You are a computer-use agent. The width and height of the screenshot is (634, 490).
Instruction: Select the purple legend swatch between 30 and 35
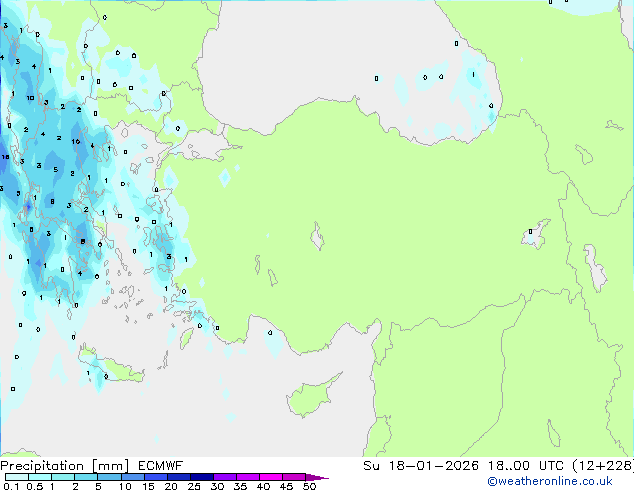pyautogui.click(x=225, y=477)
